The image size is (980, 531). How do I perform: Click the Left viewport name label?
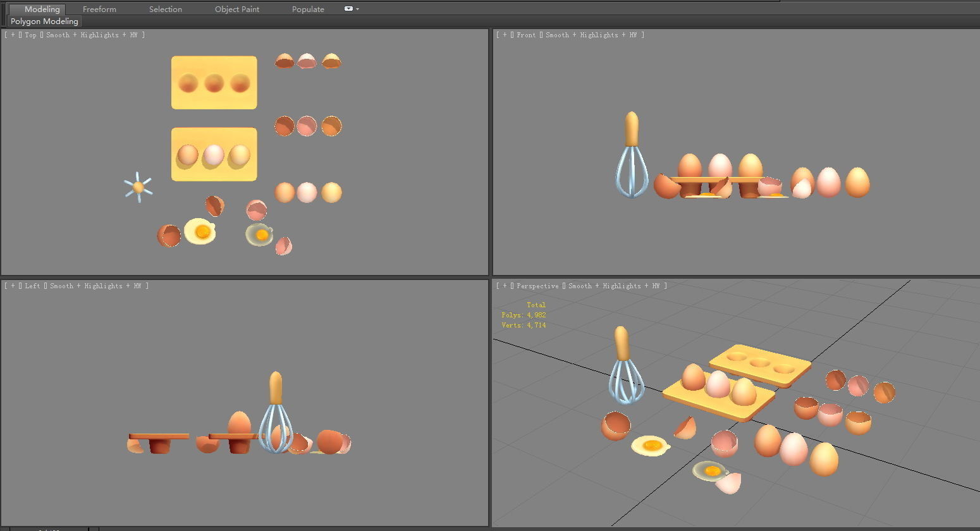pos(32,286)
